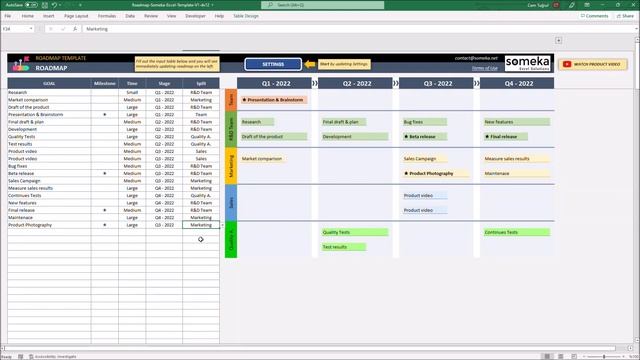Switch to the View tab
Viewport: 640px width, 360px height.
point(171,16)
